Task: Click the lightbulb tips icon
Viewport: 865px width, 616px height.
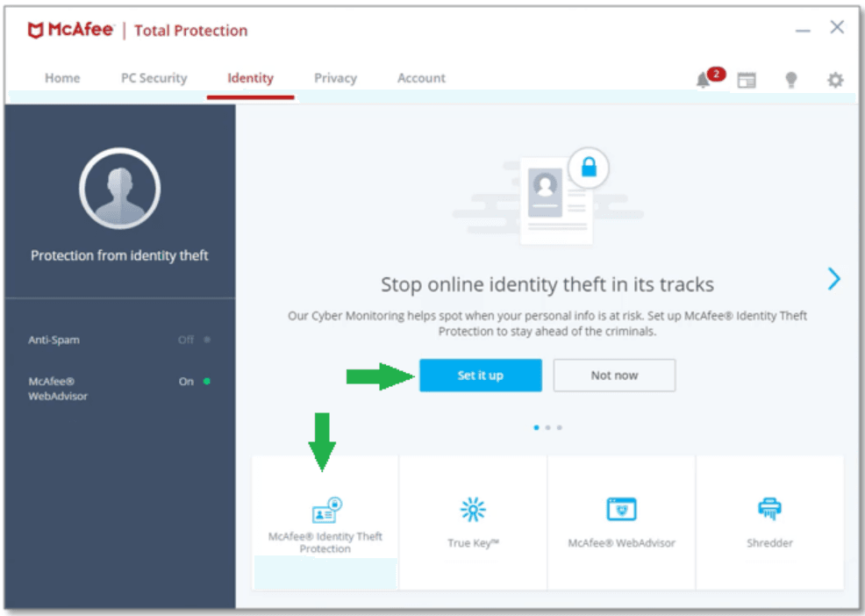Action: tap(791, 80)
